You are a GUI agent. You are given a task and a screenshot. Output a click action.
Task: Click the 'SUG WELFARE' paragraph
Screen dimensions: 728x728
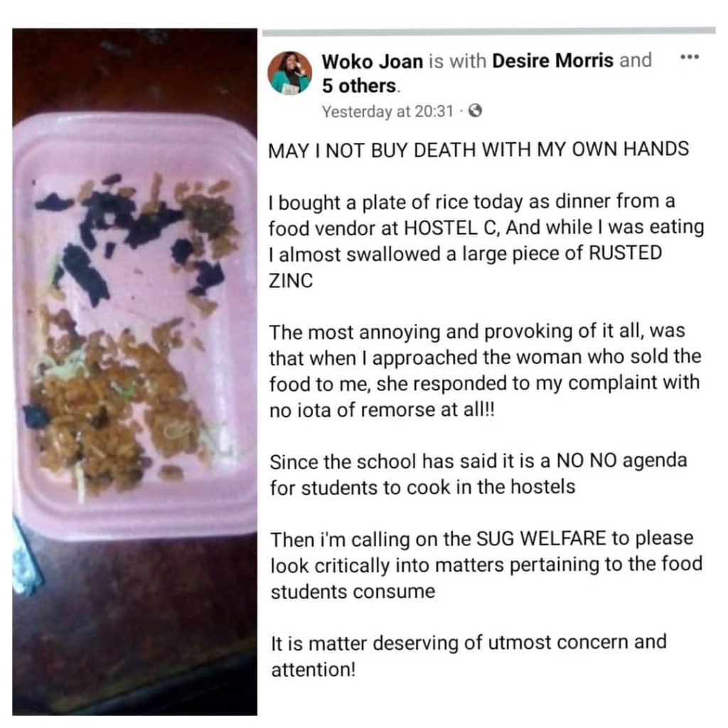486,565
